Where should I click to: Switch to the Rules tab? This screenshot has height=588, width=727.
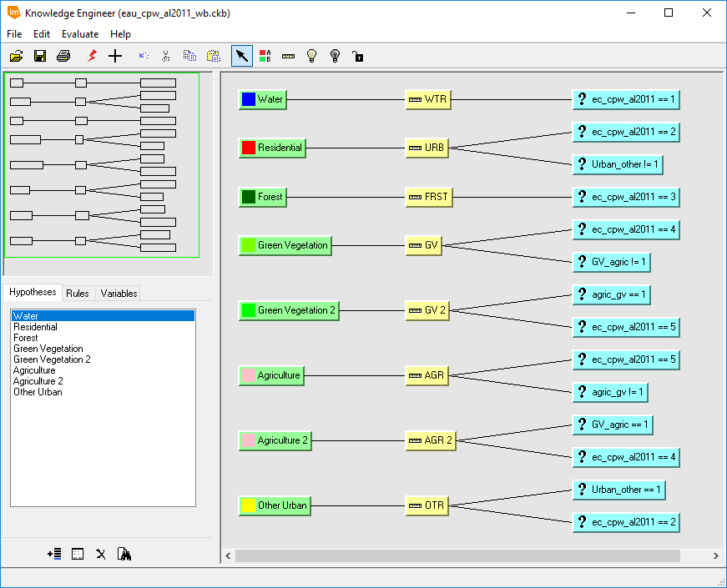coord(78,293)
